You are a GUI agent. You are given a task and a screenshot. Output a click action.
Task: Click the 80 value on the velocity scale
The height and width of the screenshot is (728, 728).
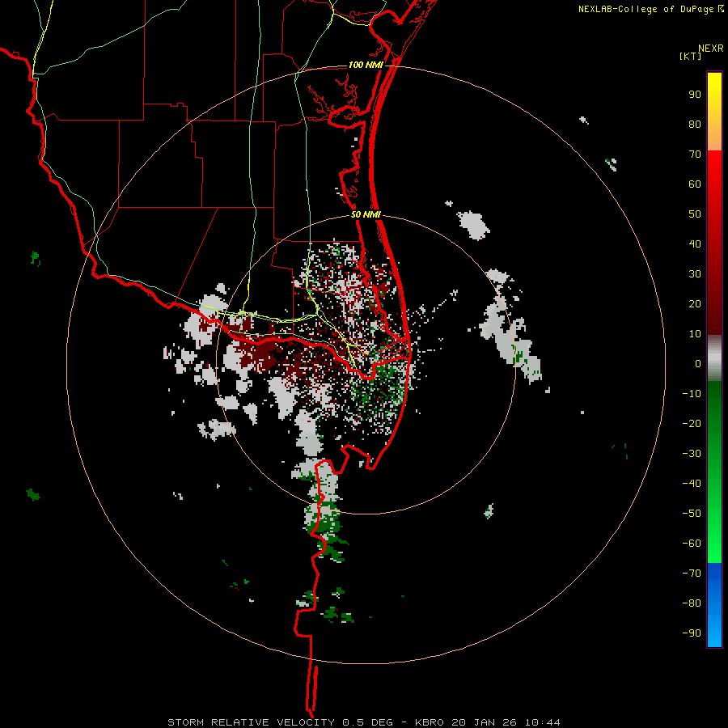coord(695,125)
